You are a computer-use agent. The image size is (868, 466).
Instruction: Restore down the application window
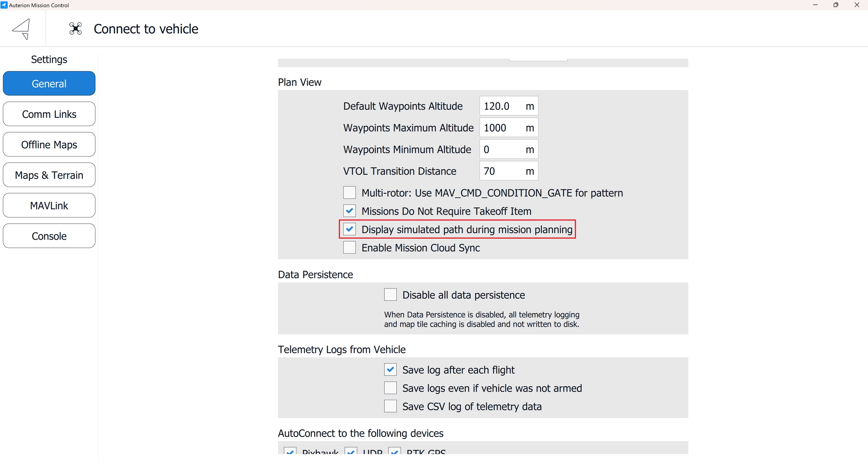(x=836, y=5)
